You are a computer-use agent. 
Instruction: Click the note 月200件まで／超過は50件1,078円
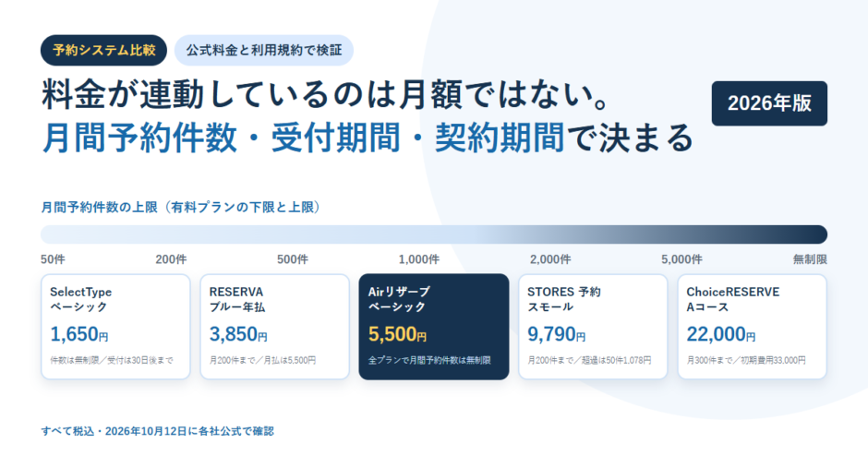(x=589, y=360)
